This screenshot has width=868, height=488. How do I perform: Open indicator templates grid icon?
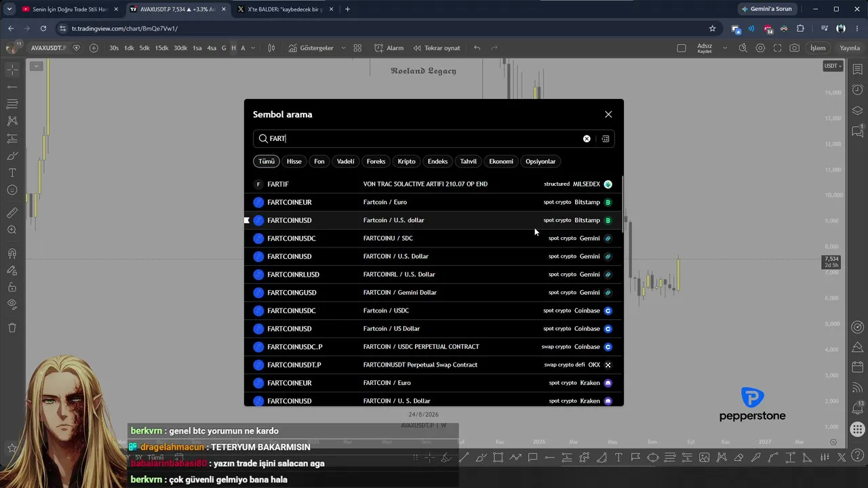[357, 48]
